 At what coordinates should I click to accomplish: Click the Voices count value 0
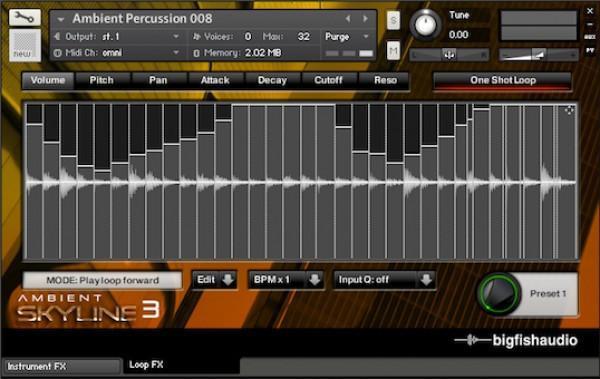[x=248, y=37]
